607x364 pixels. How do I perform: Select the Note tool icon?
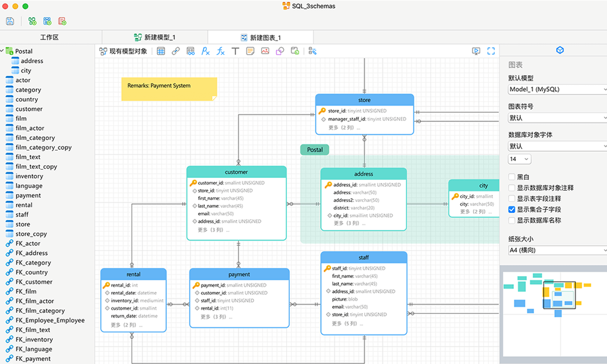coord(250,51)
